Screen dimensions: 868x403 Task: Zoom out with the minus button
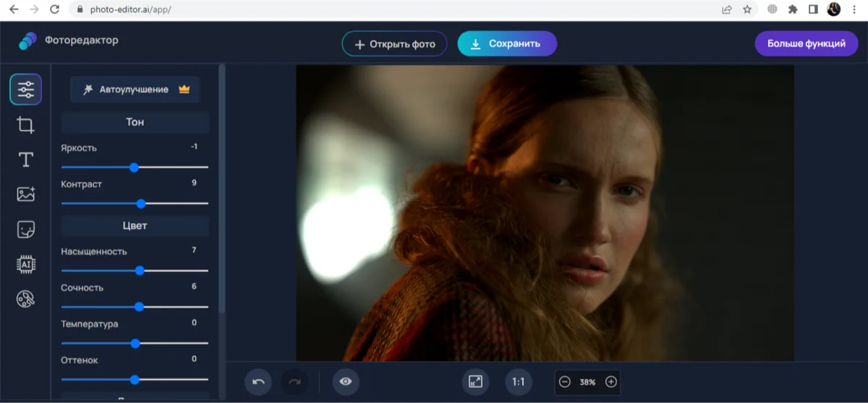565,382
